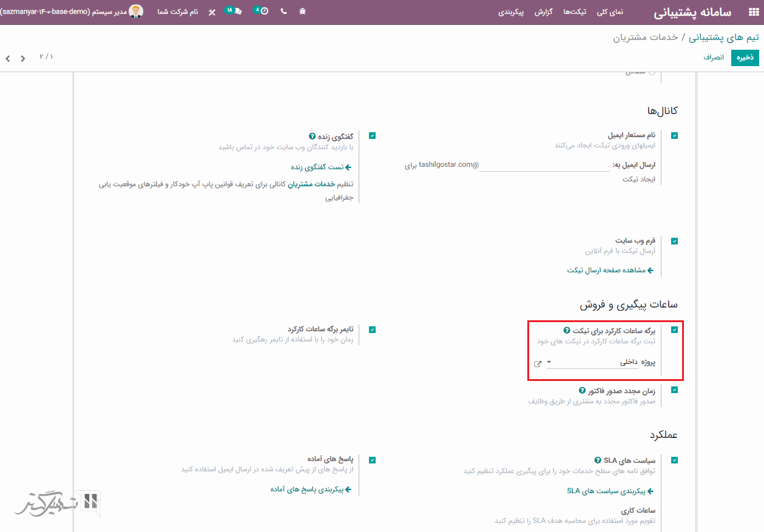Click help icon next to سیاست های SLA

pos(598,460)
